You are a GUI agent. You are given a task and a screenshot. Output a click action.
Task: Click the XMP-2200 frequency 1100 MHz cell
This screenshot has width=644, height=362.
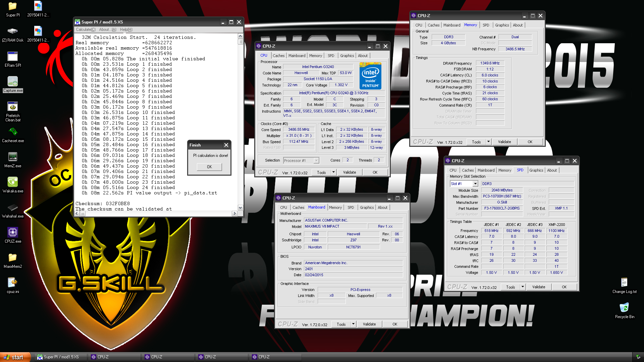[556, 231]
